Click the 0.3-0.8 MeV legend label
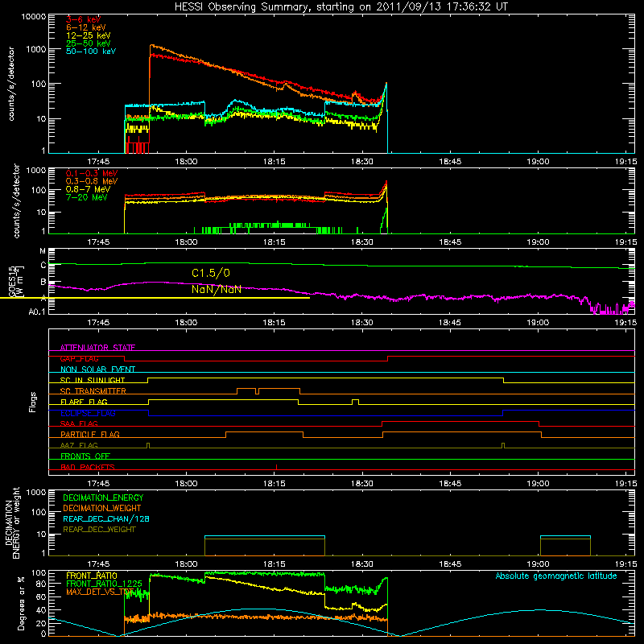This screenshot has width=644, height=644. (92, 181)
